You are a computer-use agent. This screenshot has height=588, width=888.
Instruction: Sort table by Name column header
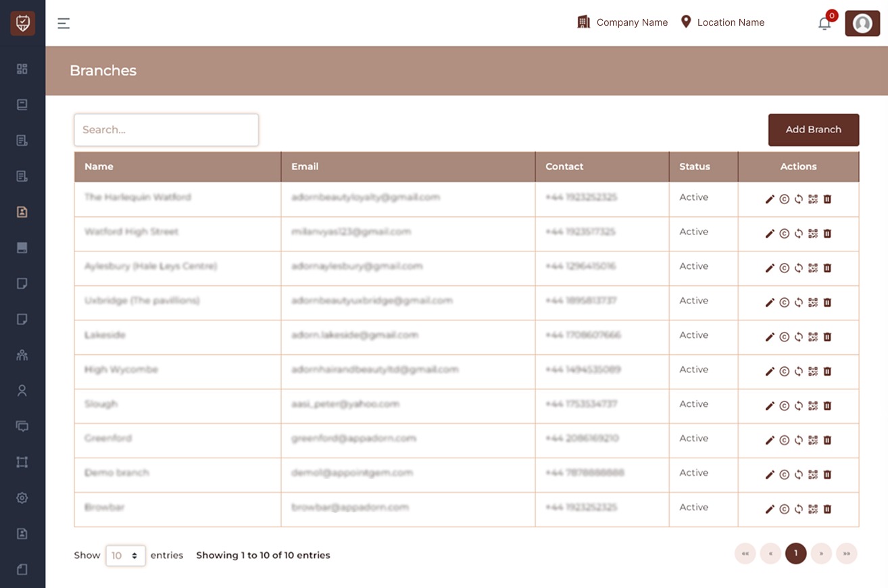coord(99,167)
